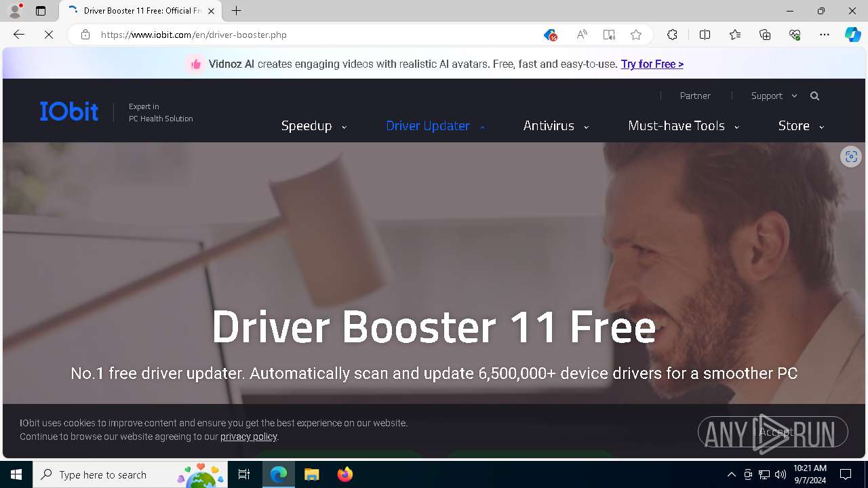Click the 'Expert in PC Health Solution' tagline
This screenshot has width=868, height=488.
pos(161,113)
